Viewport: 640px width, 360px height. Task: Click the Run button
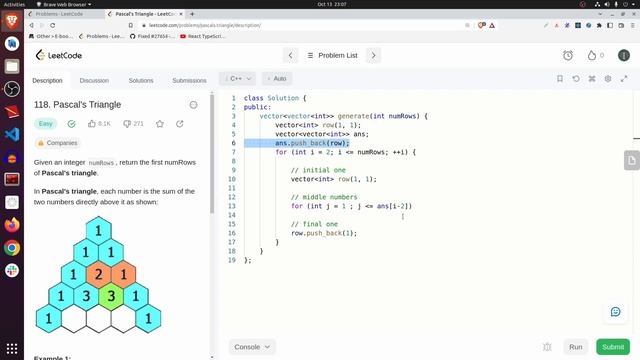tap(576, 347)
